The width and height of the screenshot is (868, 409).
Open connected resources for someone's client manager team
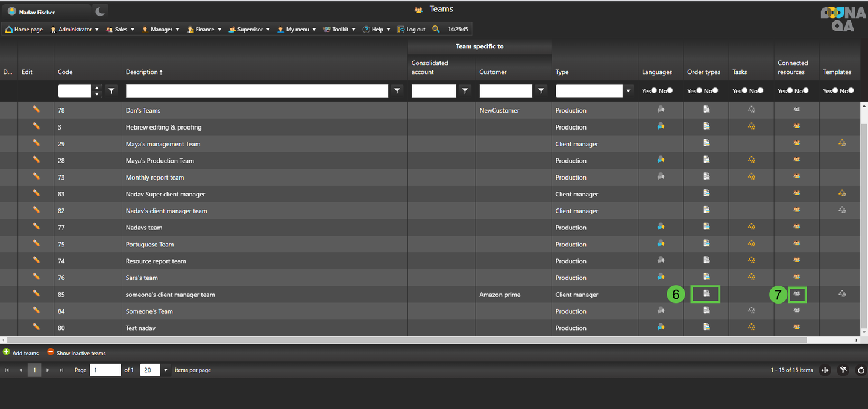pos(797,294)
